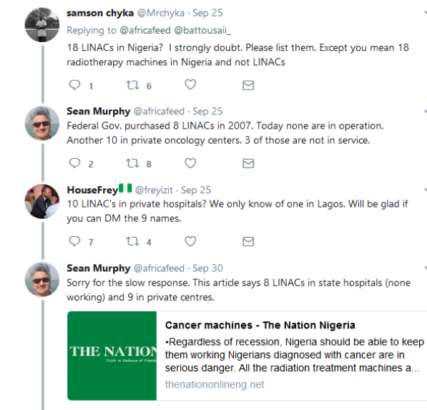Retweet samson chyka's LINACs tweet
Viewport: 427px width, 410px height.
point(132,85)
